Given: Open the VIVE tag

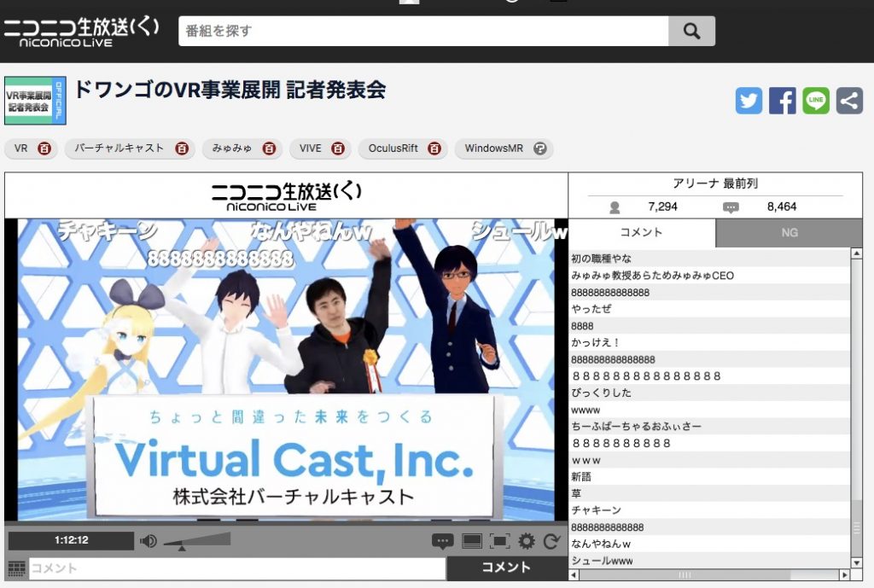Looking at the screenshot, I should tap(310, 148).
